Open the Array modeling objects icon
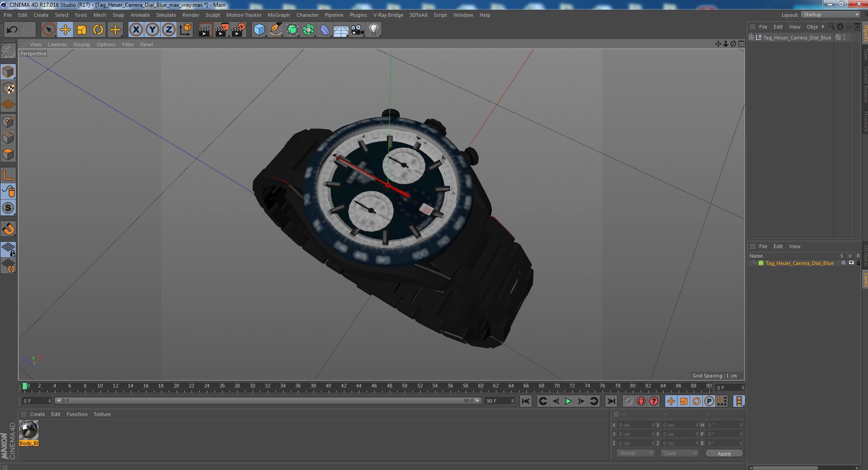This screenshot has height=470, width=868. coord(309,30)
